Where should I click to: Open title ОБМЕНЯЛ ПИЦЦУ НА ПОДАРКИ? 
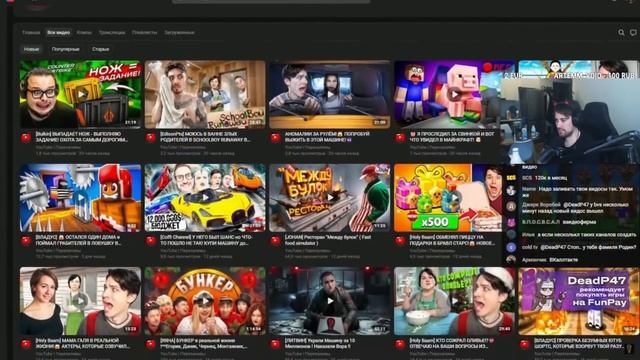(452, 240)
